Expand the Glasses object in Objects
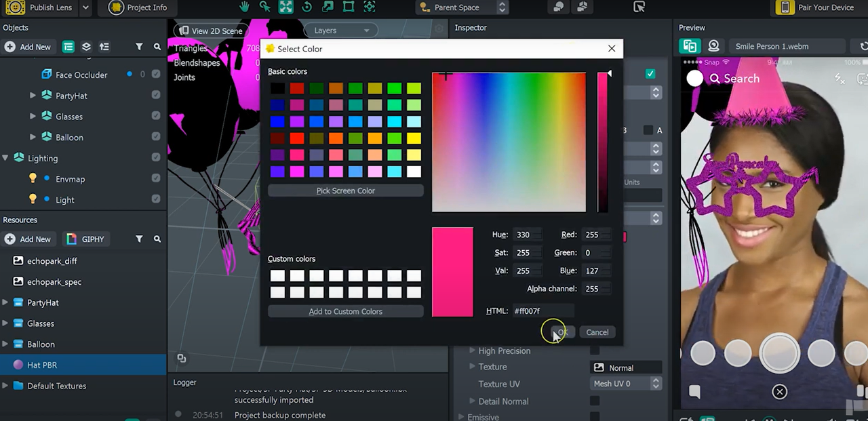This screenshot has width=868, height=421. [33, 116]
